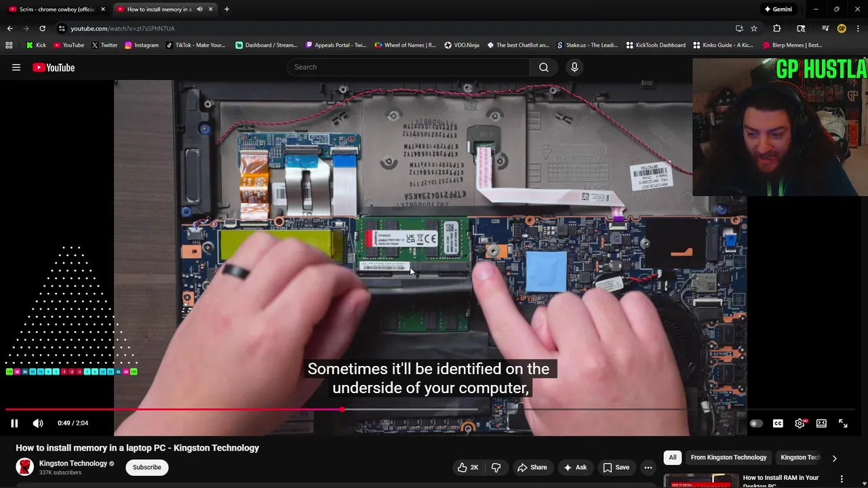The height and width of the screenshot is (488, 868).
Task: Open options menu for How to Install RAM video
Action: [842, 479]
